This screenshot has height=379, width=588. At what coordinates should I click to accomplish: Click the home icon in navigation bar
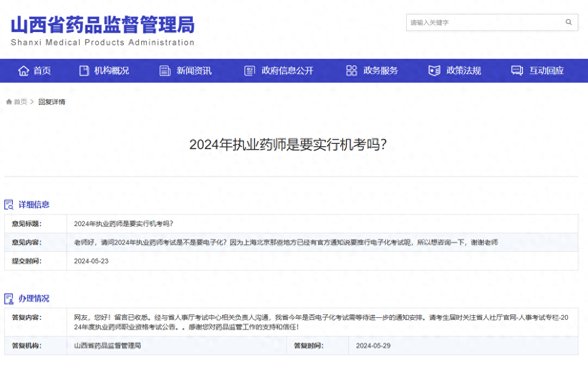point(23,71)
